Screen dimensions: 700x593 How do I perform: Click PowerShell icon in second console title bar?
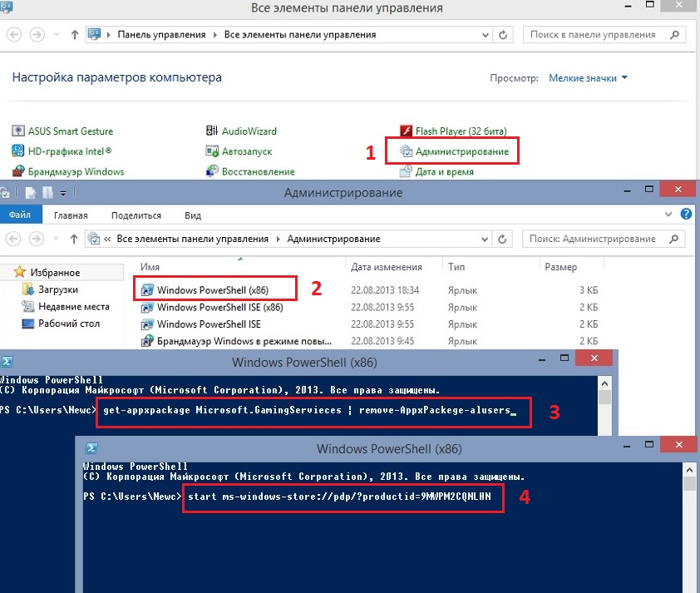(91, 448)
